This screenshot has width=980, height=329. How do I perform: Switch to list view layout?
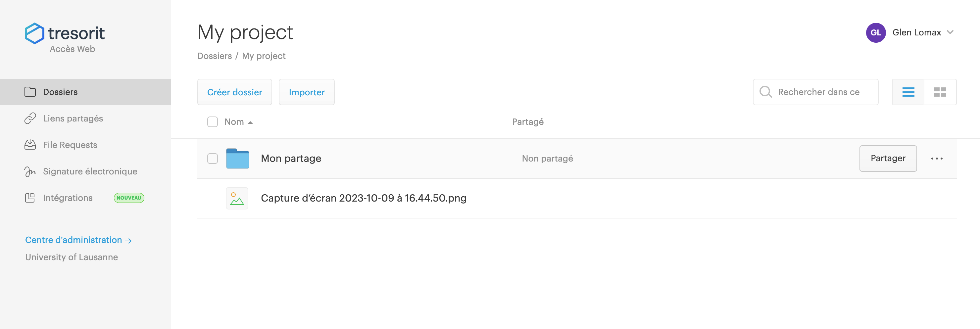[x=908, y=92]
